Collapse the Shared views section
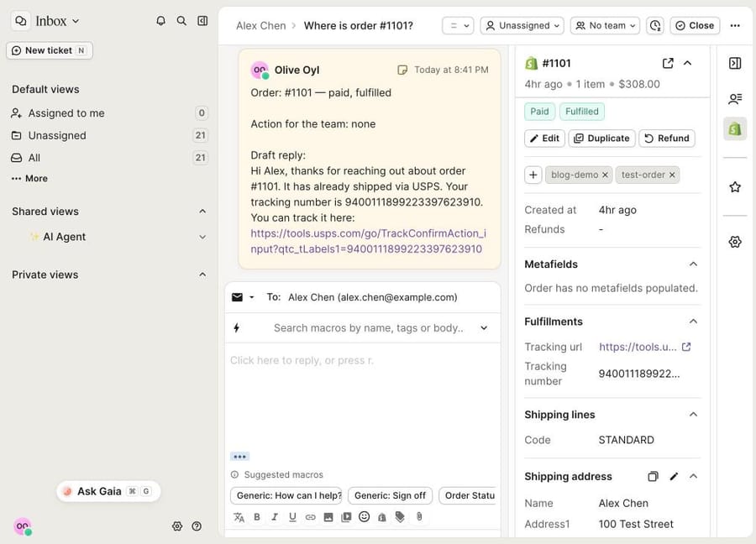 (202, 212)
